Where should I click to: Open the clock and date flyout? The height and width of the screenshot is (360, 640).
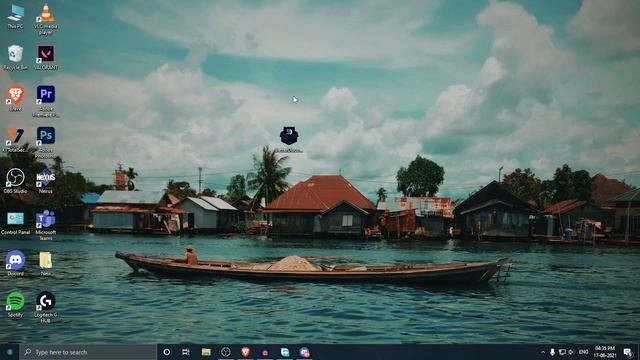pyautogui.click(x=605, y=352)
